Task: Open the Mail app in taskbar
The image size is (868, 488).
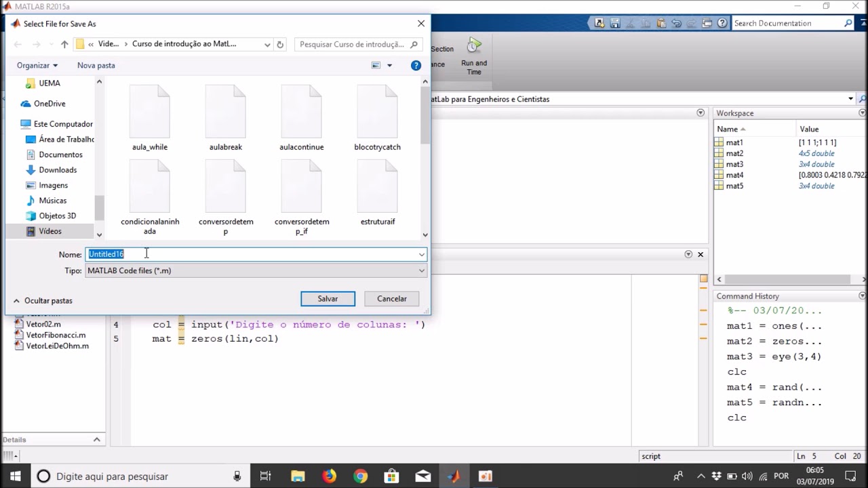Action: [422, 476]
